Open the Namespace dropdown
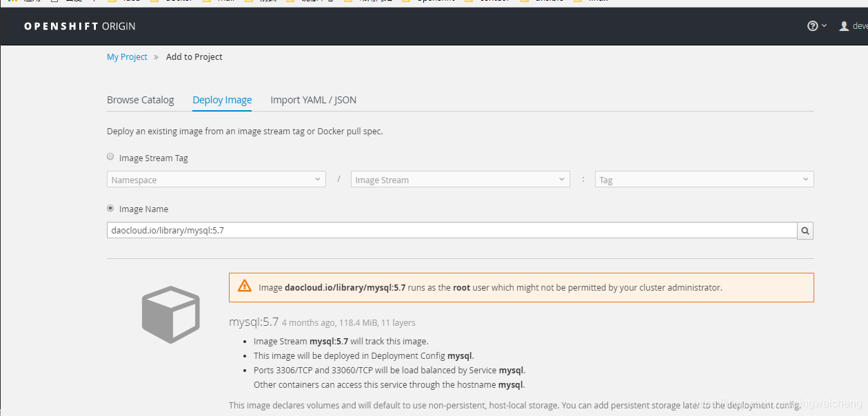Screen dimensions: 868x416 (216, 179)
